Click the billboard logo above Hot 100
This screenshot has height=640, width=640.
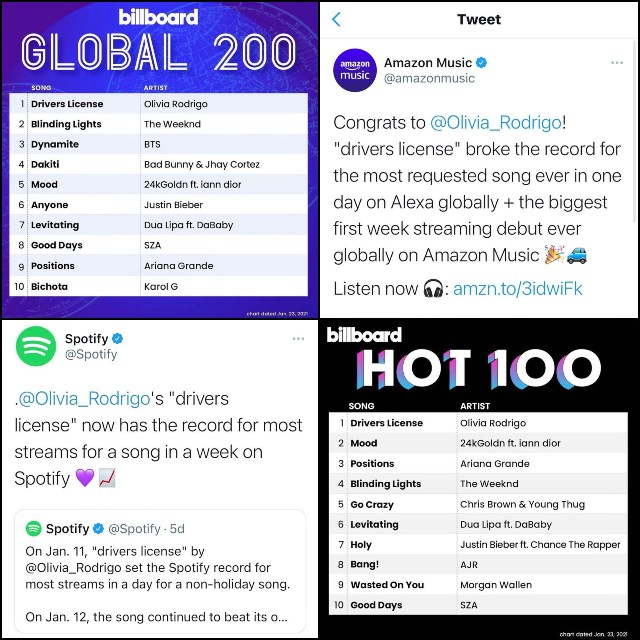(x=364, y=335)
